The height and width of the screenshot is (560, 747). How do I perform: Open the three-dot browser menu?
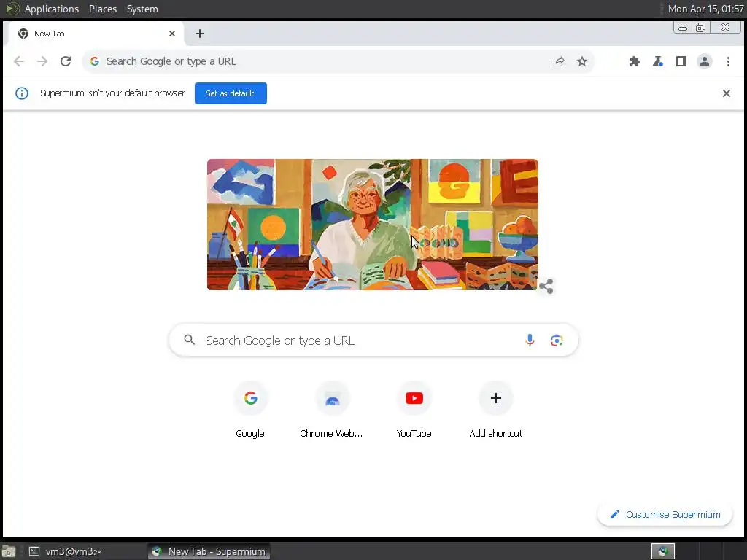pos(728,61)
